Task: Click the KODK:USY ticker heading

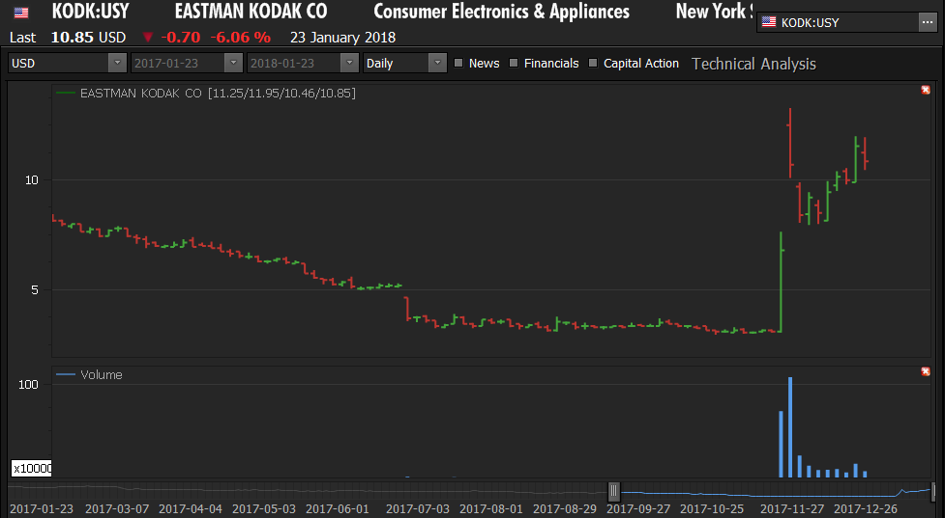Action: pyautogui.click(x=90, y=11)
